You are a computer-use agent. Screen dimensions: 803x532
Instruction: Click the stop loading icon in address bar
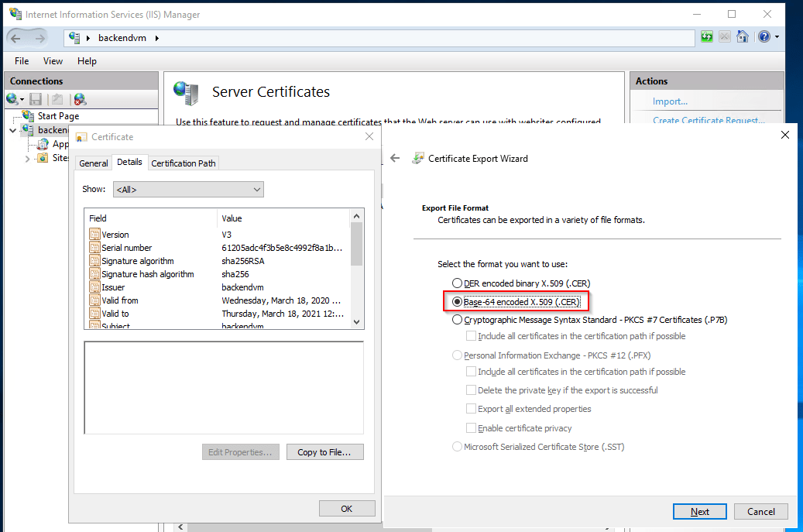tap(725, 37)
